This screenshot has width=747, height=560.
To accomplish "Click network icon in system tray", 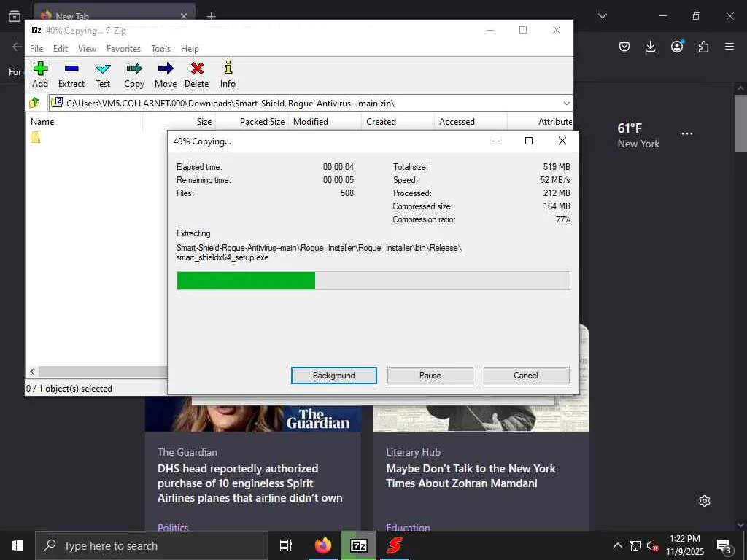I will tap(635, 545).
